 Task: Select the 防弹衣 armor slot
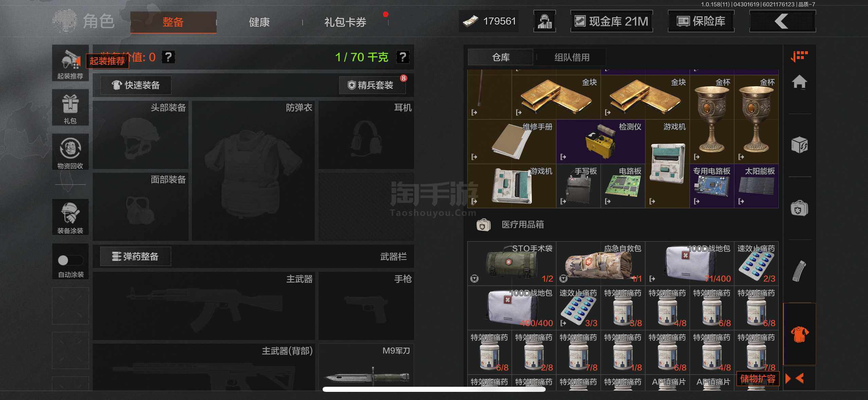[253, 171]
